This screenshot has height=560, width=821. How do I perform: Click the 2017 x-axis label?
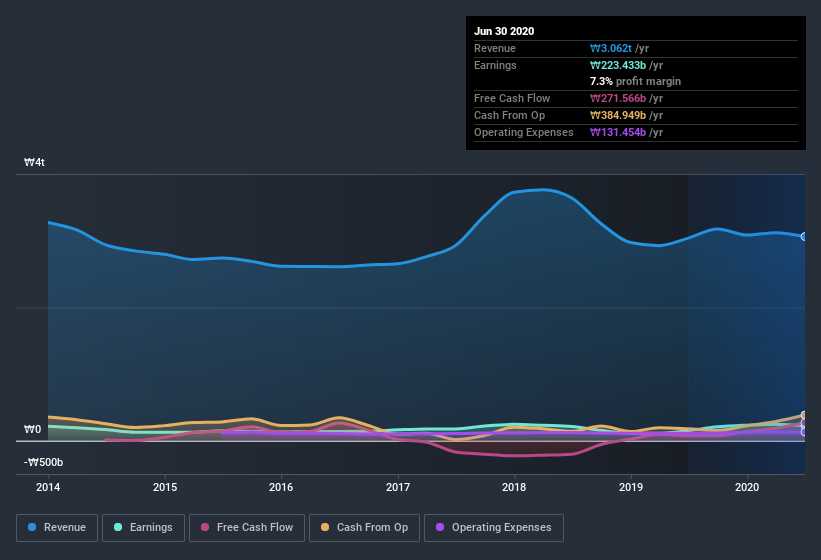point(398,487)
